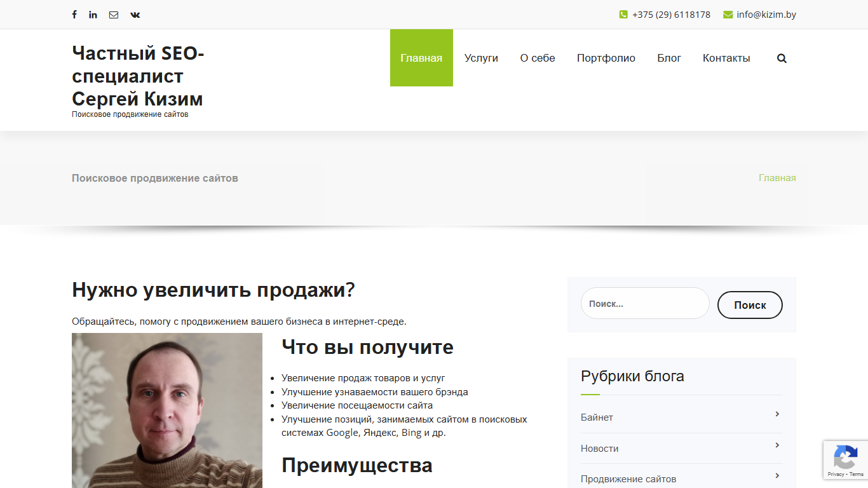Focus the Поиск... search input field
Screen dimensions: 868x488
coord(645,304)
